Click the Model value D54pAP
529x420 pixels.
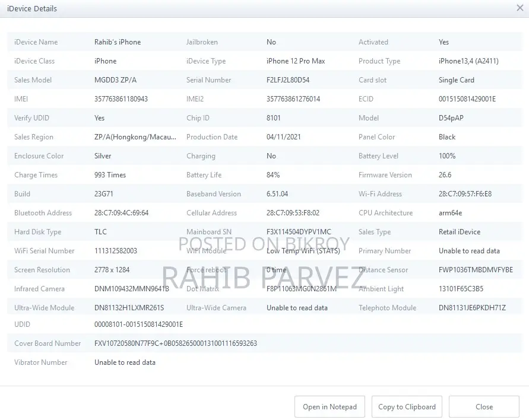coord(451,118)
